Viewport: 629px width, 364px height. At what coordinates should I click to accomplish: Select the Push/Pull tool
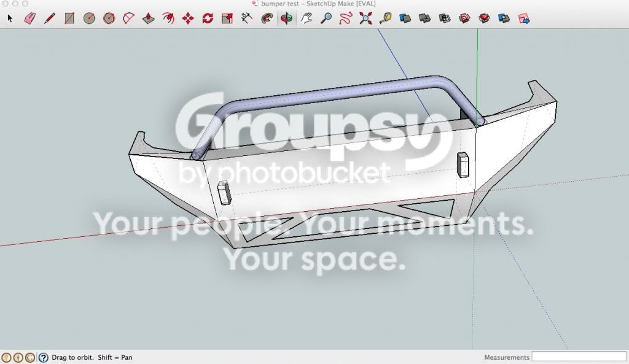pyautogui.click(x=149, y=18)
